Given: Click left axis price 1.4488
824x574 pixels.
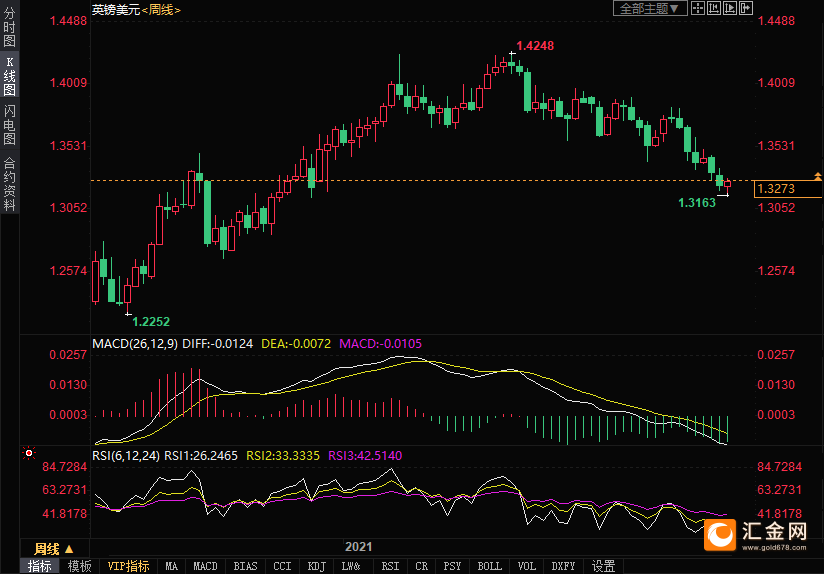Looking at the screenshot, I should click(x=68, y=21).
